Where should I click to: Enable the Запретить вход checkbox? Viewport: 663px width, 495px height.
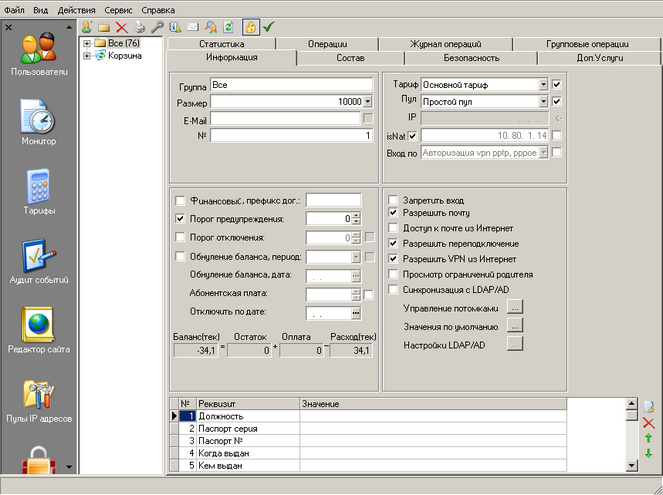(x=394, y=199)
